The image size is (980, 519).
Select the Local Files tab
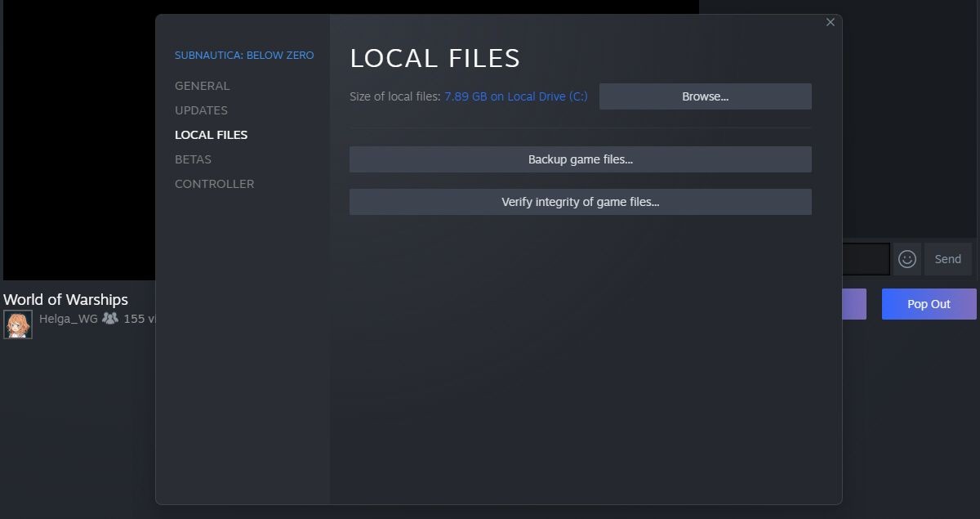(x=211, y=135)
